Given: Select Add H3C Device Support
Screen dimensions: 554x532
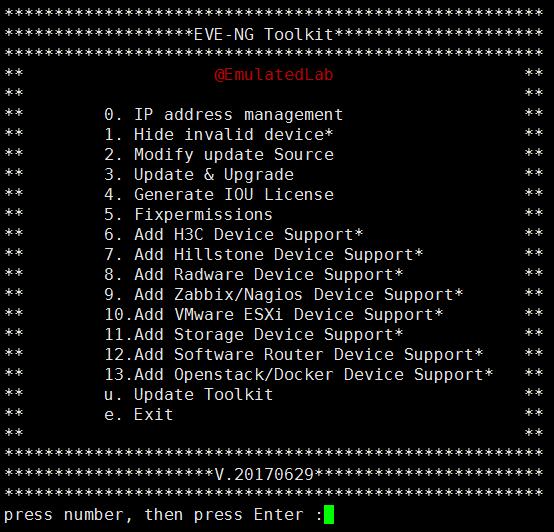Looking at the screenshot, I should pos(234,235).
